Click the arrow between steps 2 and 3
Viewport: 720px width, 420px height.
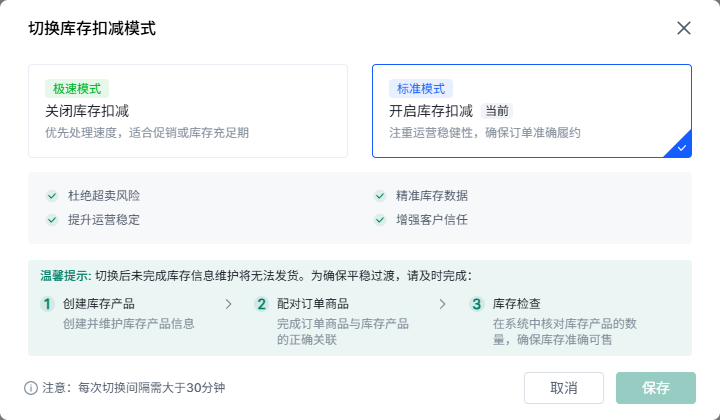443,304
